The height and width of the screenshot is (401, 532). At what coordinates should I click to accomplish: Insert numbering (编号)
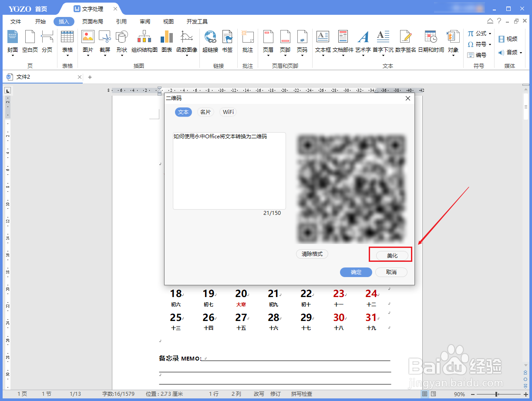pos(477,55)
